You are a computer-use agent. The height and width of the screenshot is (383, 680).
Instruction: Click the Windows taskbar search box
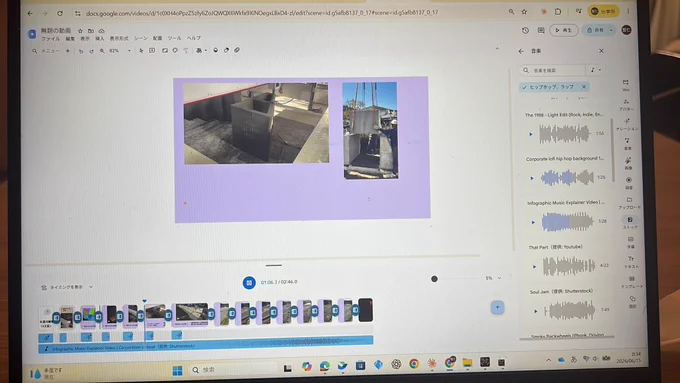tap(233, 370)
